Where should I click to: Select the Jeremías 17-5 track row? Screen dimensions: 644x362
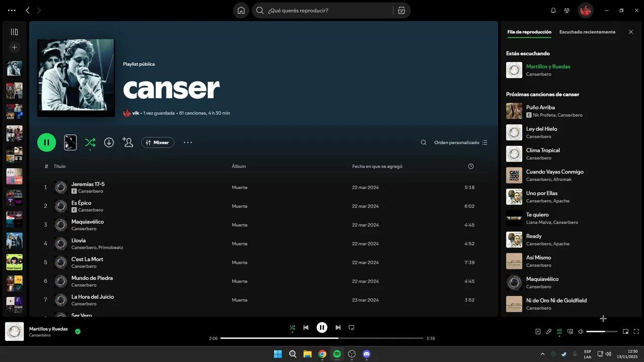coord(263,188)
